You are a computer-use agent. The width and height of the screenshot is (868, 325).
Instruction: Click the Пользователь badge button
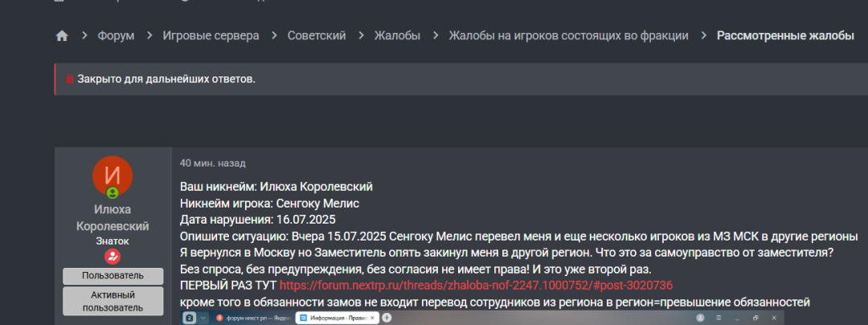[113, 276]
